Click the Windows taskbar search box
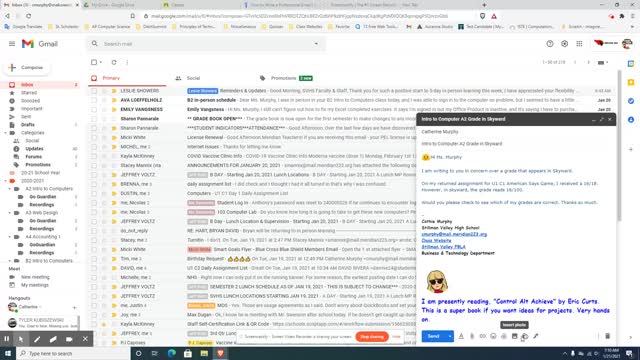The image size is (640, 360). pyautogui.click(x=73, y=353)
